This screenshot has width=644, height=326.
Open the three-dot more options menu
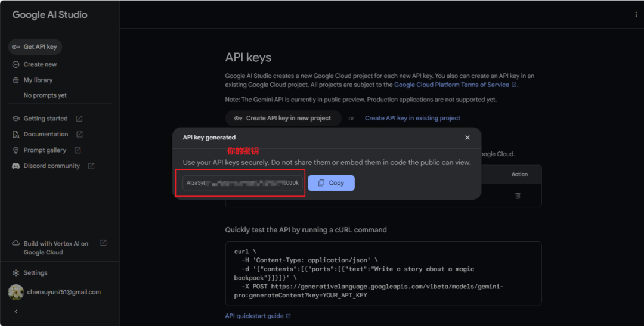pyautogui.click(x=636, y=14)
